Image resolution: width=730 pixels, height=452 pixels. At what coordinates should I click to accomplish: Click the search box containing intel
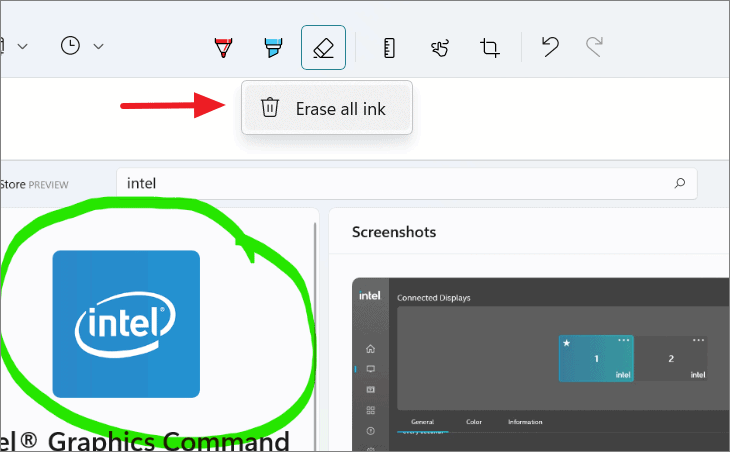(x=406, y=183)
